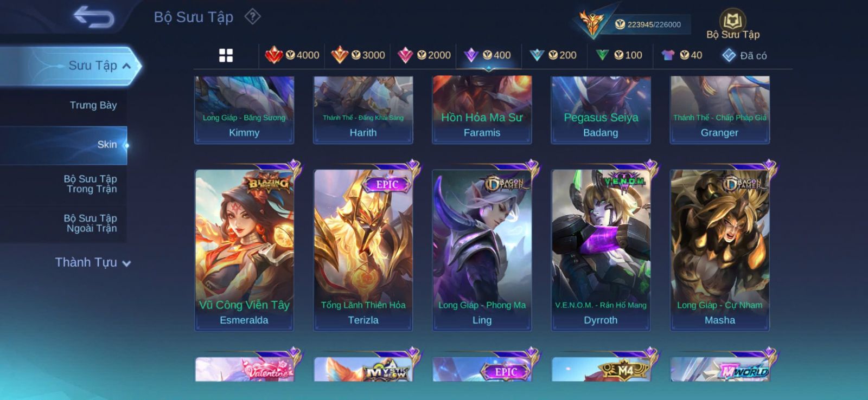Open the collection help question mark icon
The height and width of the screenshot is (400, 868).
coord(252,17)
